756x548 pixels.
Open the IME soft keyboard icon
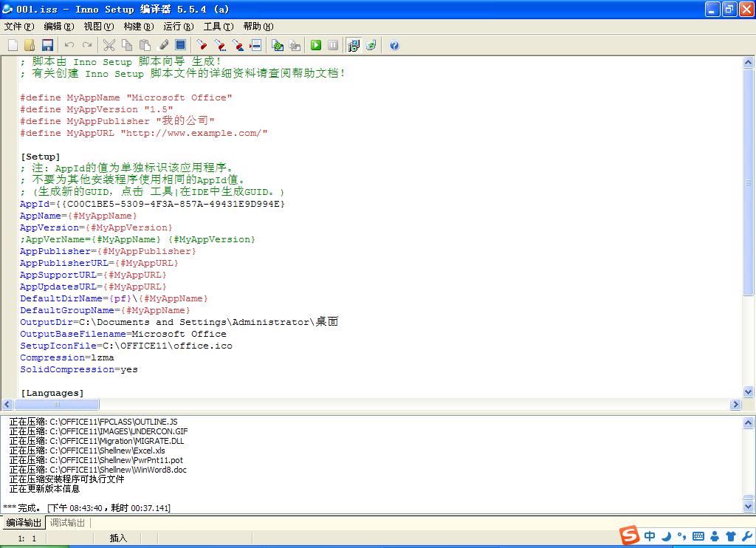[x=698, y=535]
